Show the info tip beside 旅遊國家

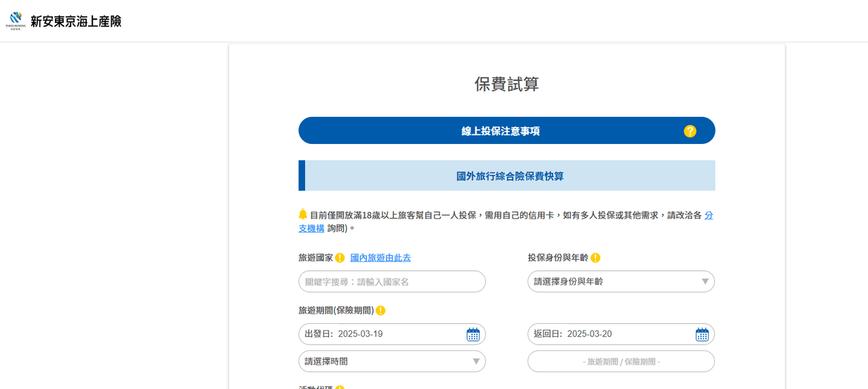point(340,258)
